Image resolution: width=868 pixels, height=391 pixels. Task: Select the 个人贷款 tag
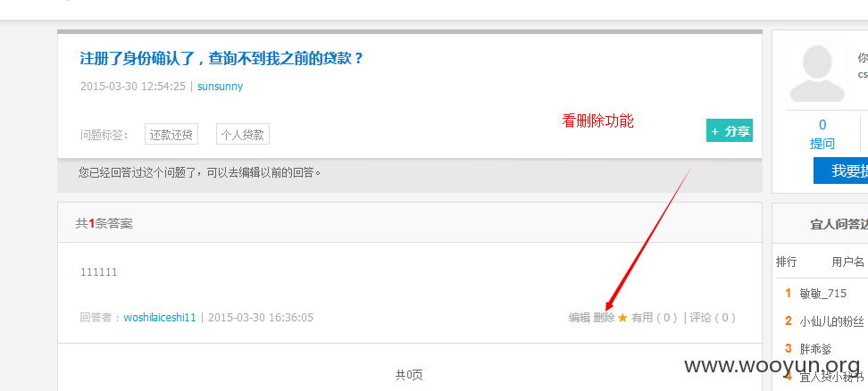pyautogui.click(x=243, y=135)
